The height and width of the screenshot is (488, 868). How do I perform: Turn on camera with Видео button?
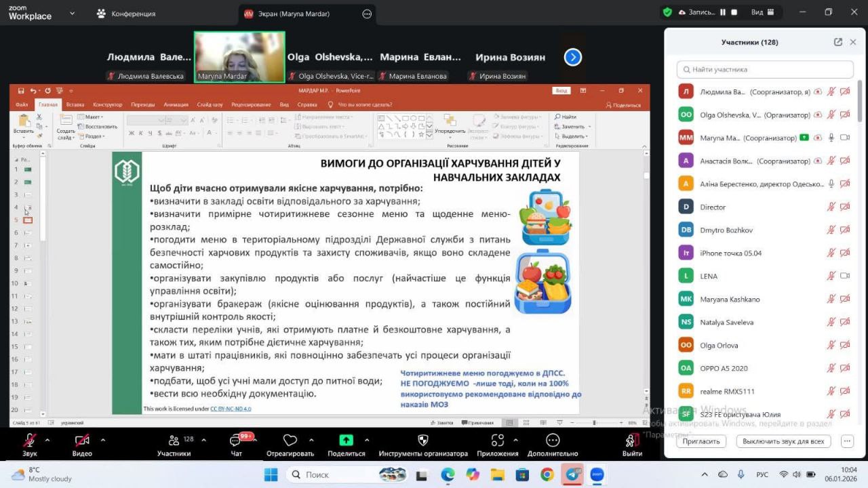point(82,441)
